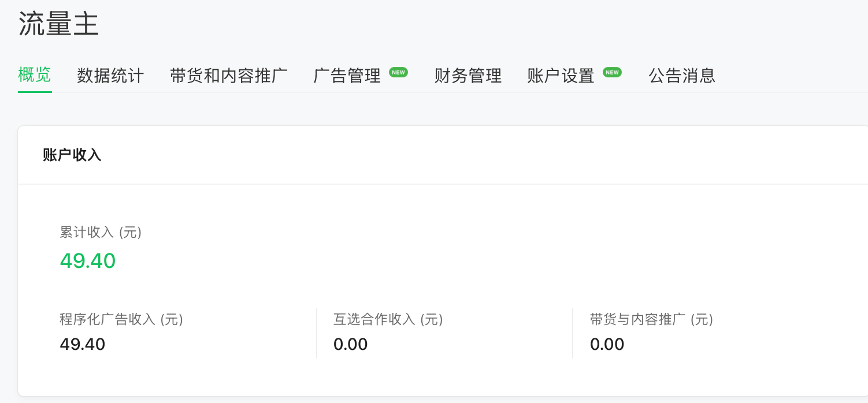
Task: View the 公告消息 tab
Action: click(682, 76)
